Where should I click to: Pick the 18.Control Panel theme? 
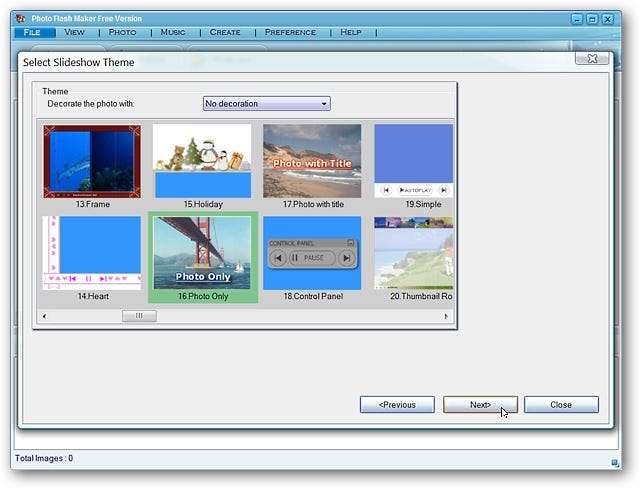[312, 253]
